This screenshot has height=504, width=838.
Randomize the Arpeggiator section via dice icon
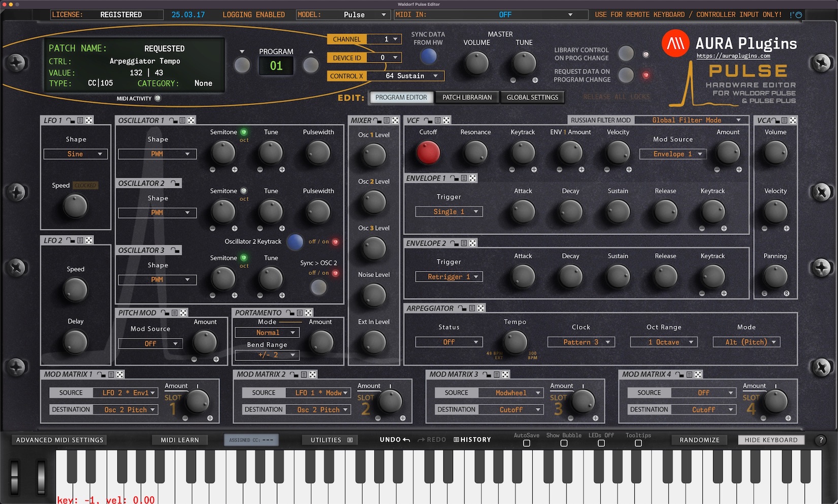[481, 308]
